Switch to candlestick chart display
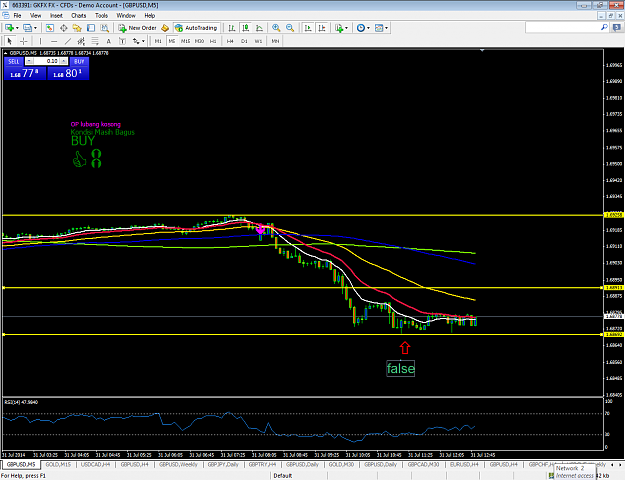 tap(246, 28)
